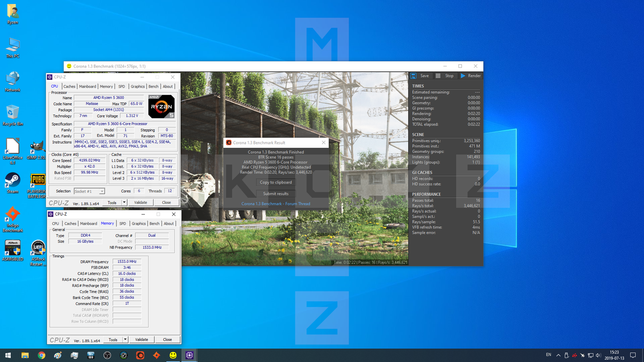Open Caches tab in lower CPU-Z window

70,224
